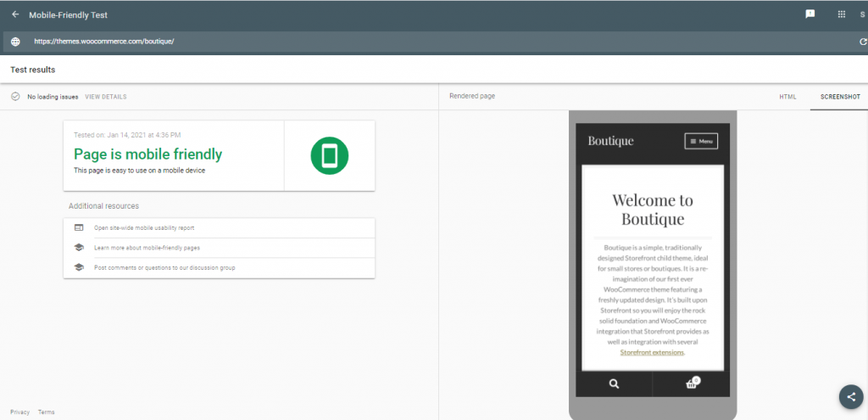Open the Google apps grid icon
The image size is (868, 420).
tap(842, 14)
